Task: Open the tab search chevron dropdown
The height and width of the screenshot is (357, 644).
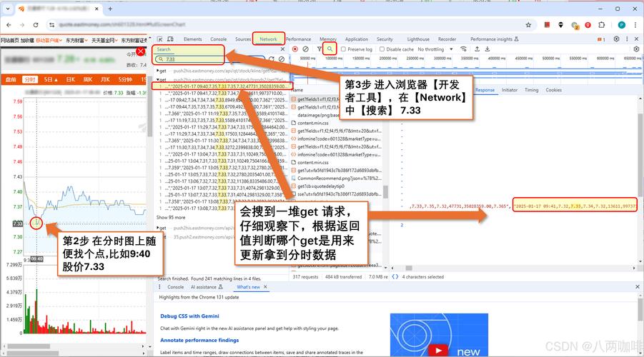Action: click(x=7, y=9)
